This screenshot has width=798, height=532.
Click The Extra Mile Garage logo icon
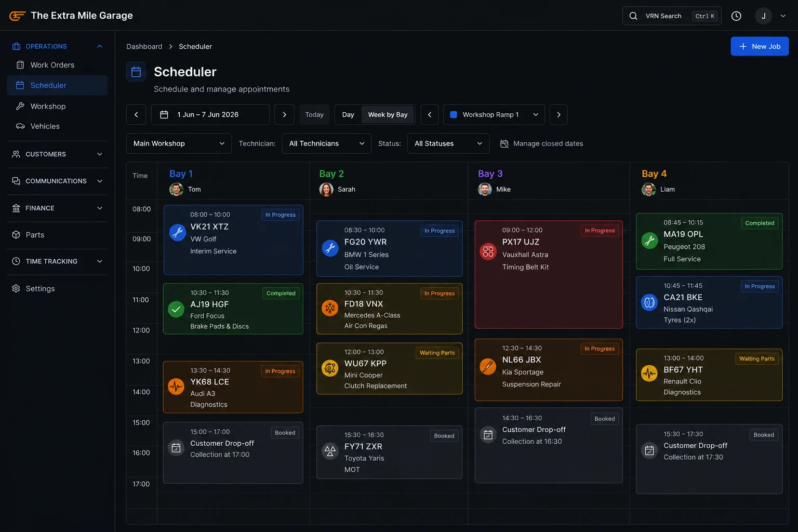[17, 16]
